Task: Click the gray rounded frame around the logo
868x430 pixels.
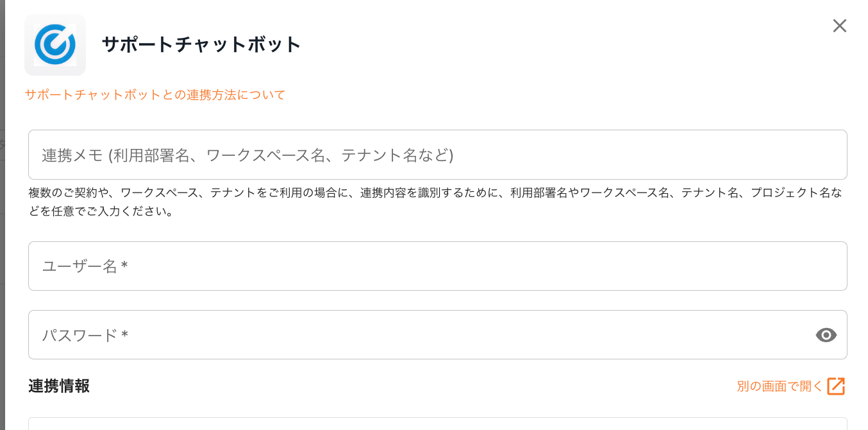Action: [28, 72]
